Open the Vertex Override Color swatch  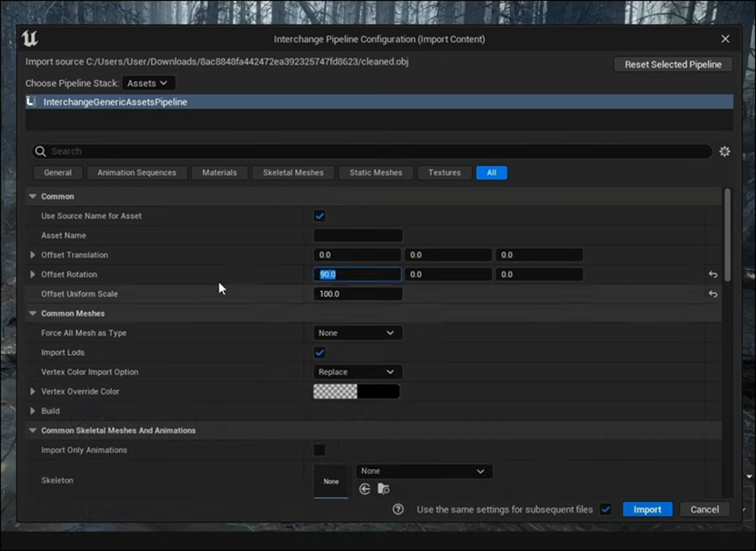(356, 391)
